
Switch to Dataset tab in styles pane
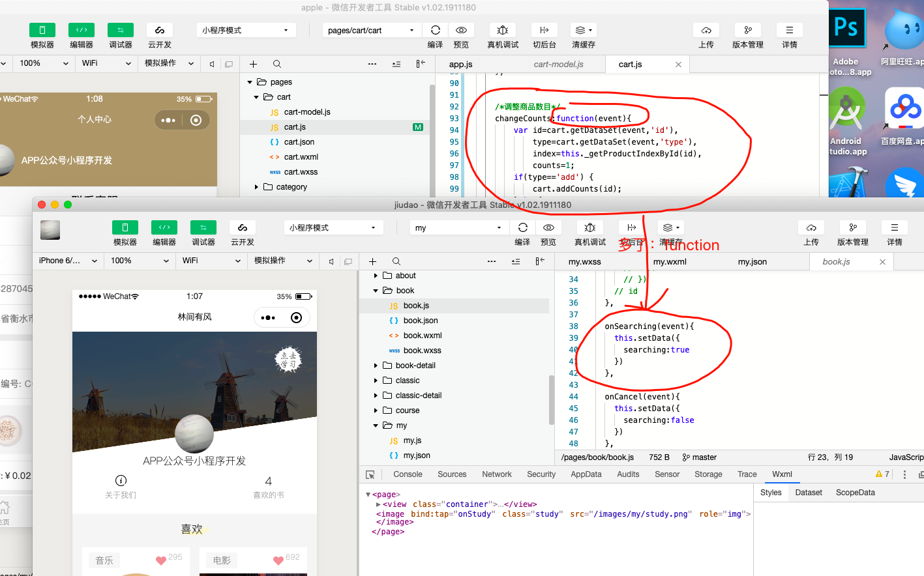[x=809, y=493]
